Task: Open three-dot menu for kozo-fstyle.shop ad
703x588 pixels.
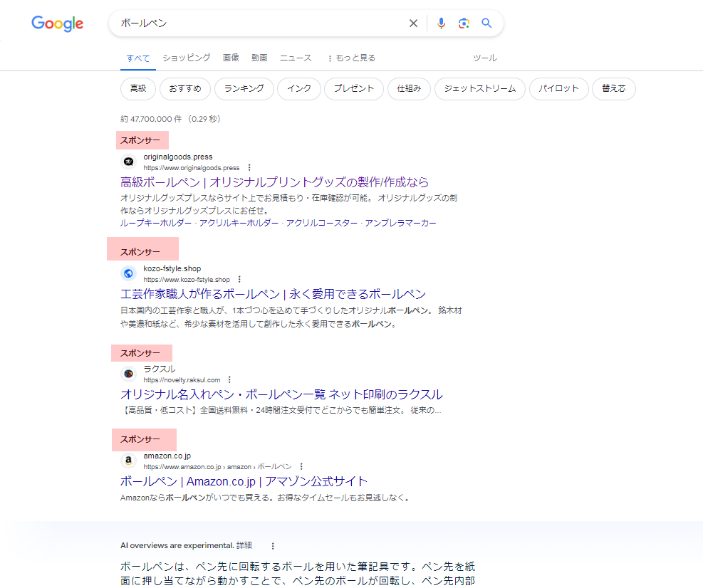Action: pyautogui.click(x=239, y=280)
